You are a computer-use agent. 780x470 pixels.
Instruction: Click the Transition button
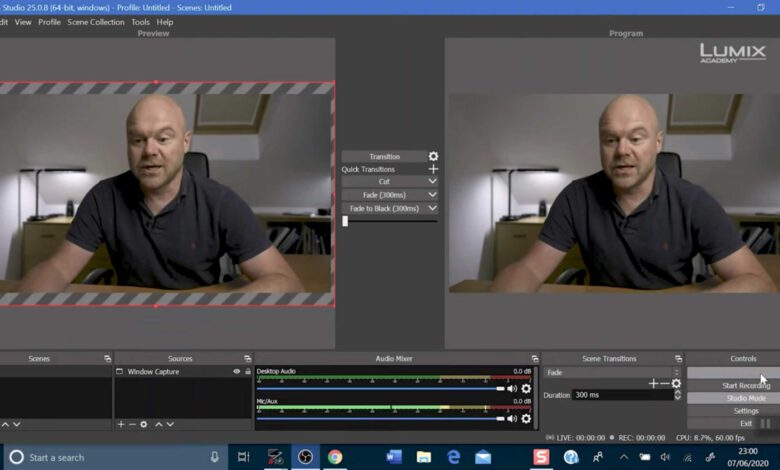pyautogui.click(x=384, y=157)
